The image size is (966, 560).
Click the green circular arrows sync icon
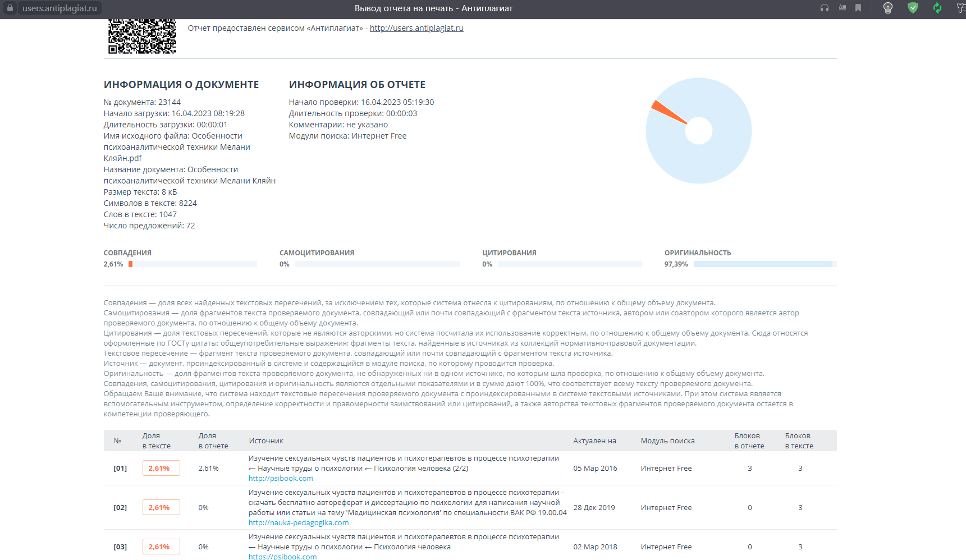point(937,8)
